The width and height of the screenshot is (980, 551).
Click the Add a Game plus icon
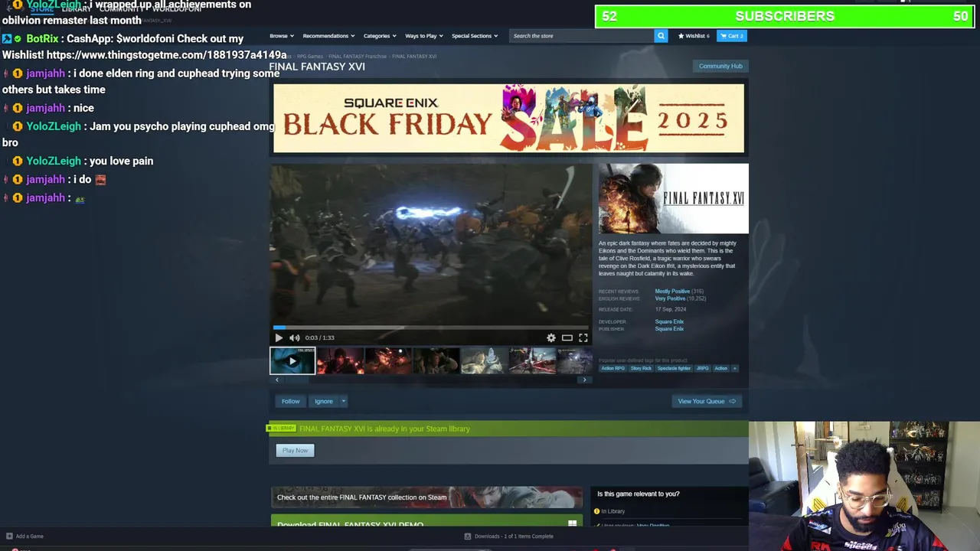coord(9,536)
